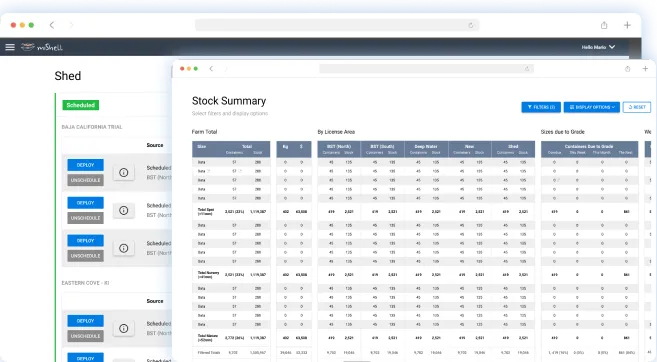Click the Sizes due to Grade label
The height and width of the screenshot is (362, 657).
coord(562,132)
